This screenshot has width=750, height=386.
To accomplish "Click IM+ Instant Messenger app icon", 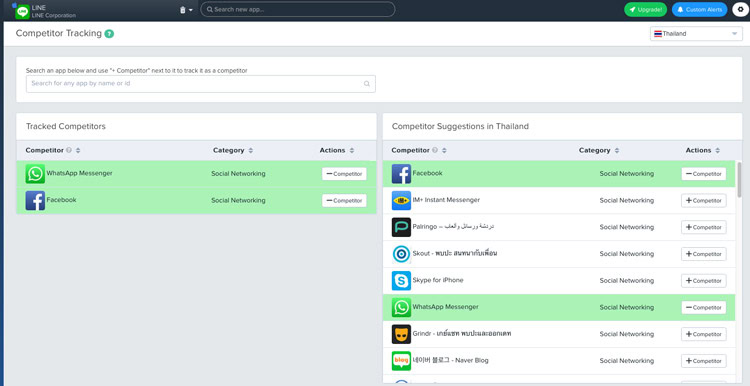I will [x=401, y=201].
